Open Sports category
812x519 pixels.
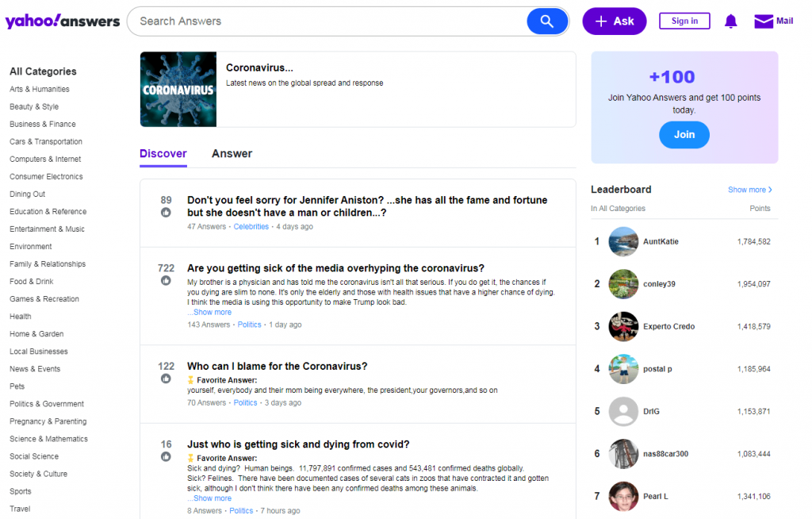click(20, 491)
